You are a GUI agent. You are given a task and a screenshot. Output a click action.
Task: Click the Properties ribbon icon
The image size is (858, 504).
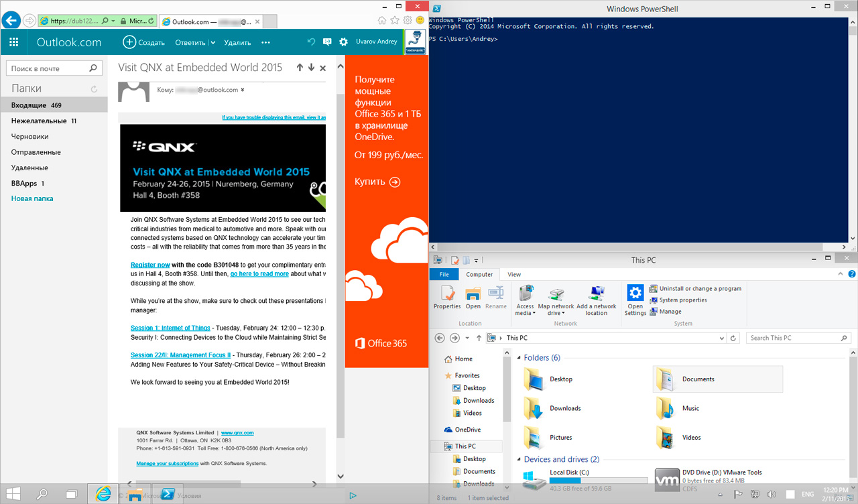(447, 297)
